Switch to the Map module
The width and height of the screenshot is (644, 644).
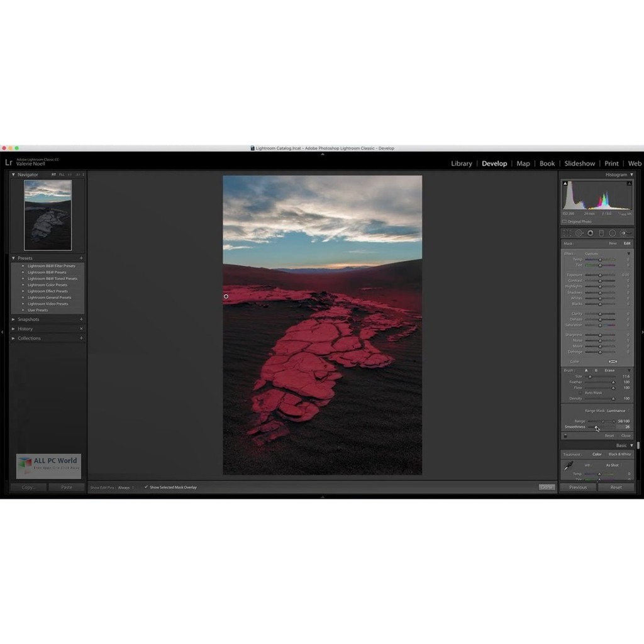tap(523, 164)
